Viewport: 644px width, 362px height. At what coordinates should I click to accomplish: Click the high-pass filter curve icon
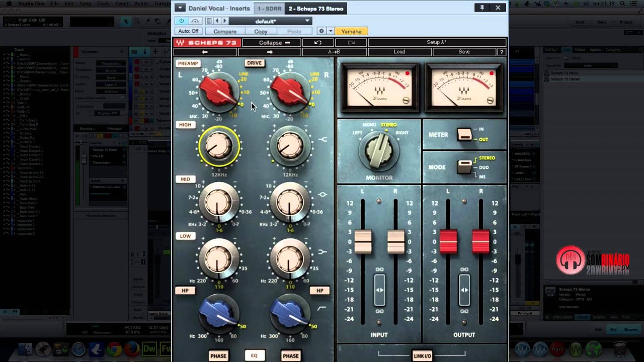(321, 308)
